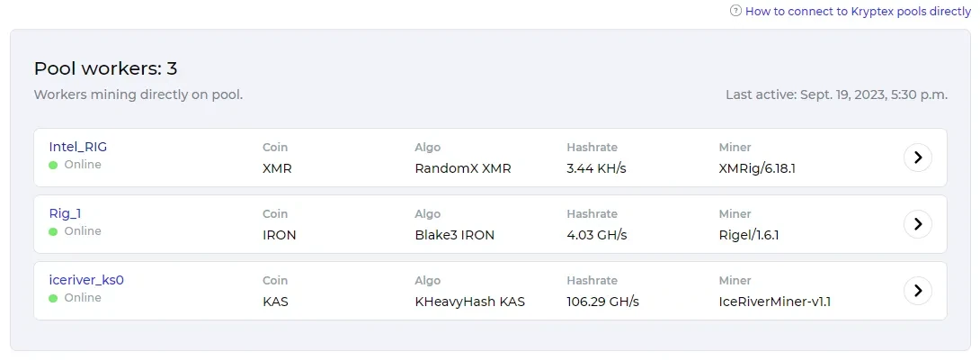Open the Intel_RIG worker name link
The image size is (980, 361).
77,147
